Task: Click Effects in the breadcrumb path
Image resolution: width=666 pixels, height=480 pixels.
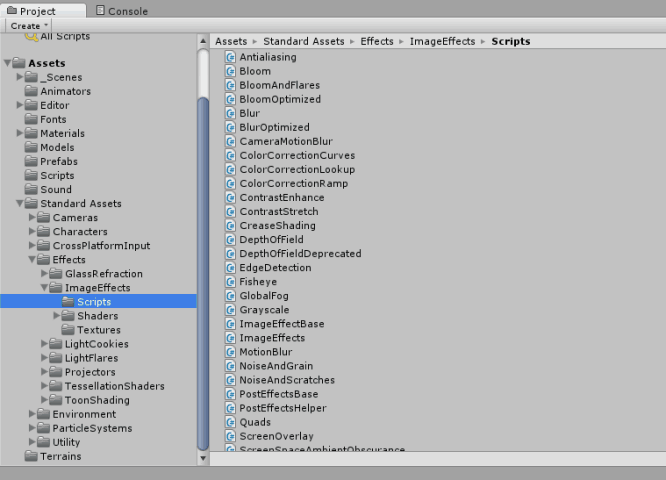Action: point(376,42)
